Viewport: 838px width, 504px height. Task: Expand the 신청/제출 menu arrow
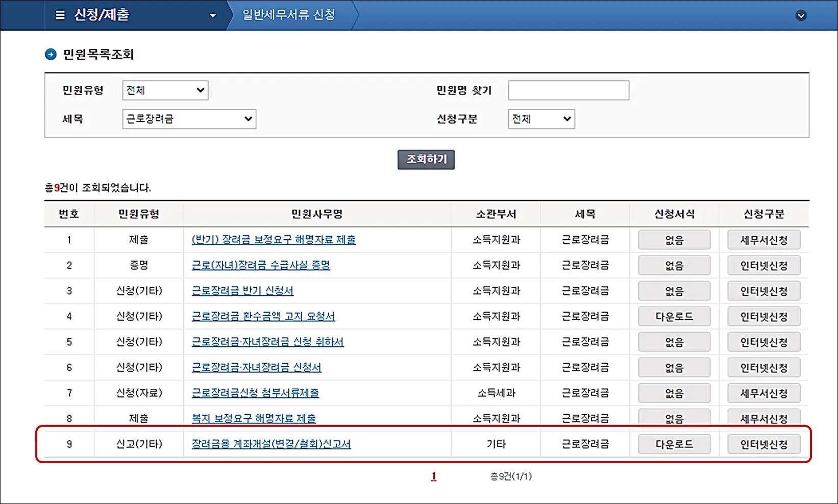tap(213, 16)
